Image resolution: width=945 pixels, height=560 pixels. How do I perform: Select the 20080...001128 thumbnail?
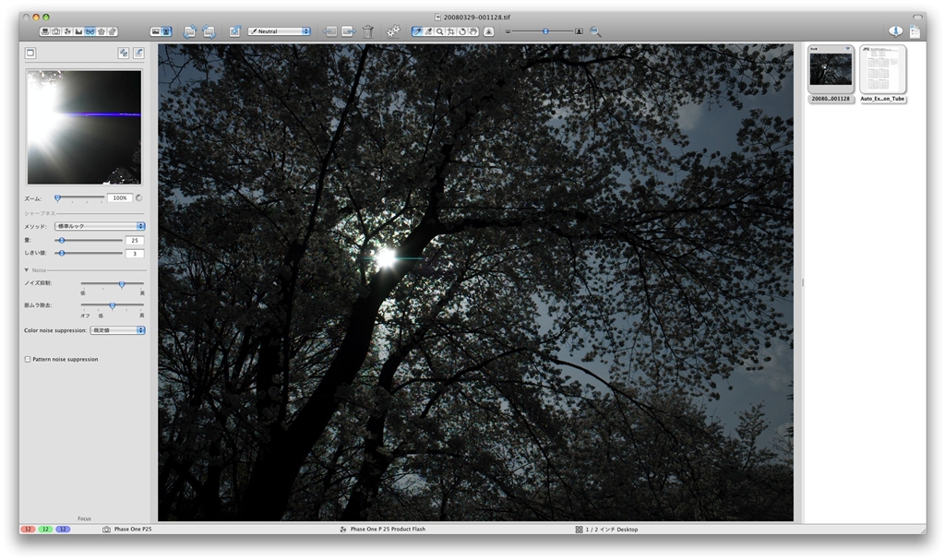831,74
